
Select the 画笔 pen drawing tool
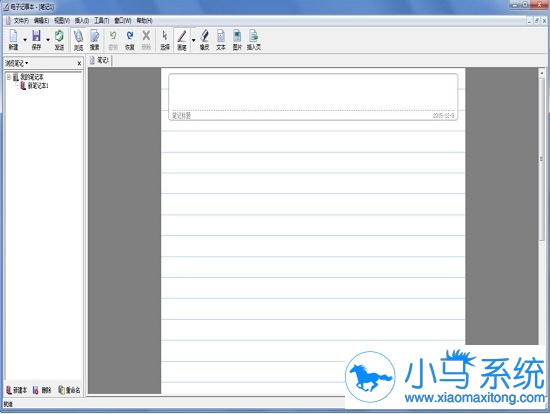point(182,40)
